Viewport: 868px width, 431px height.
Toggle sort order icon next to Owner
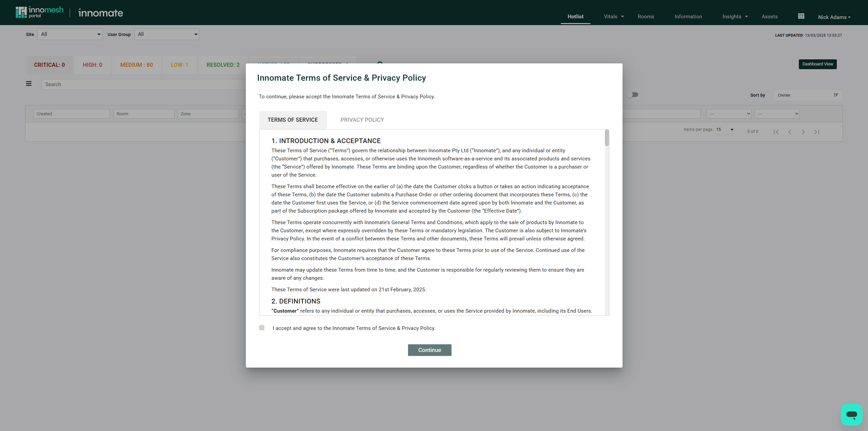point(836,95)
